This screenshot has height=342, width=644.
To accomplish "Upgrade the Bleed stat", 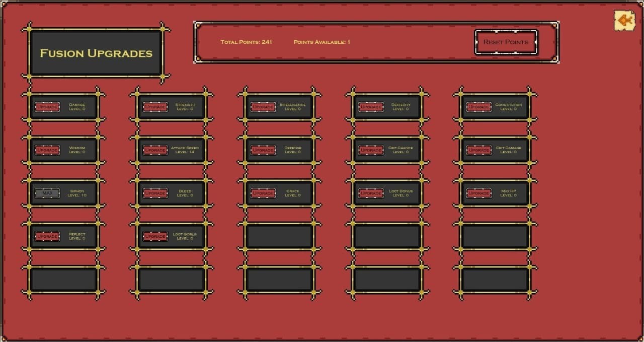I will point(155,193).
